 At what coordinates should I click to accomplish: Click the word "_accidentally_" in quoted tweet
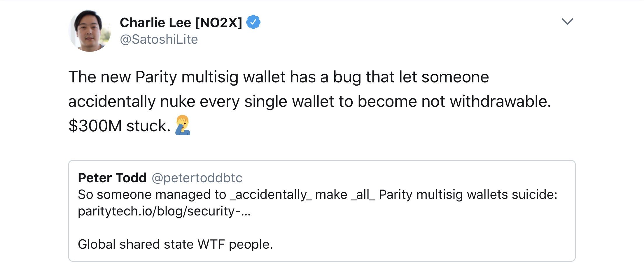pyautogui.click(x=271, y=194)
